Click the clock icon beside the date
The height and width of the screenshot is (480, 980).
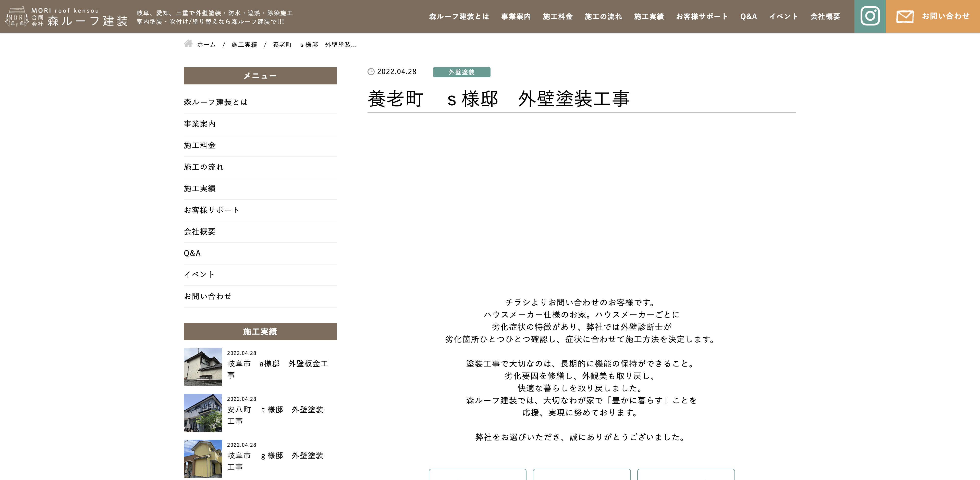coord(371,71)
